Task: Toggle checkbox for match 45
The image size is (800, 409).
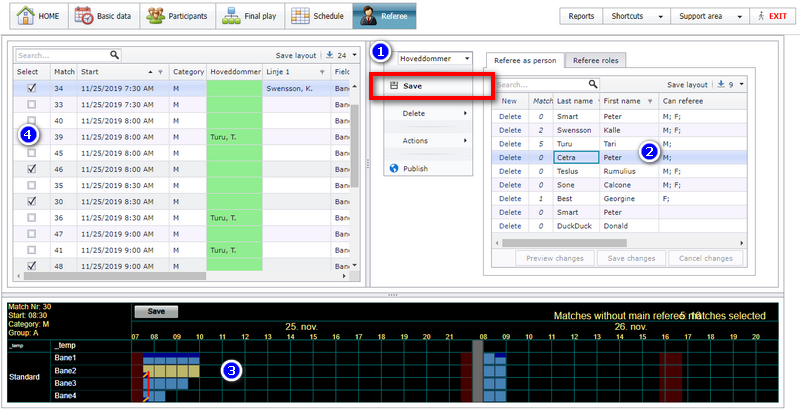Action: tap(32, 152)
